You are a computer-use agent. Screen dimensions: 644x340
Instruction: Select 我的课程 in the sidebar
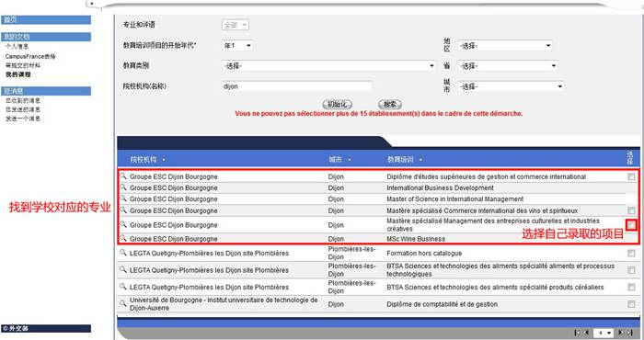click(18, 74)
